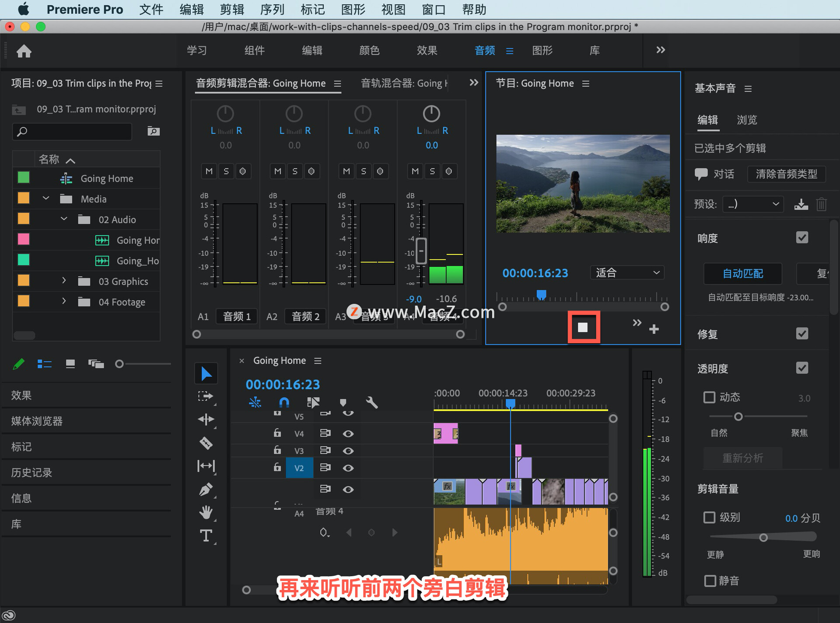This screenshot has width=840, height=623.
Task: Mute audio track A1 in the mixer
Action: [x=209, y=171]
